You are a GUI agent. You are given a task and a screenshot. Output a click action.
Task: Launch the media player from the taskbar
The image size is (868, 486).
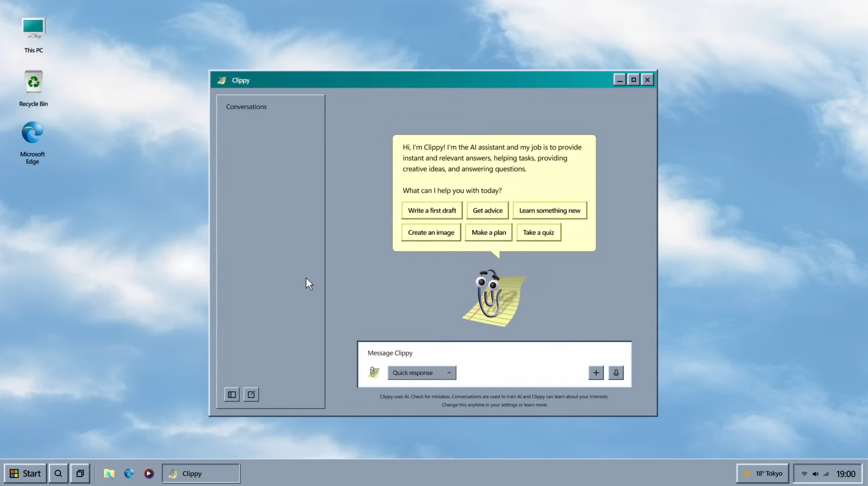pos(149,473)
